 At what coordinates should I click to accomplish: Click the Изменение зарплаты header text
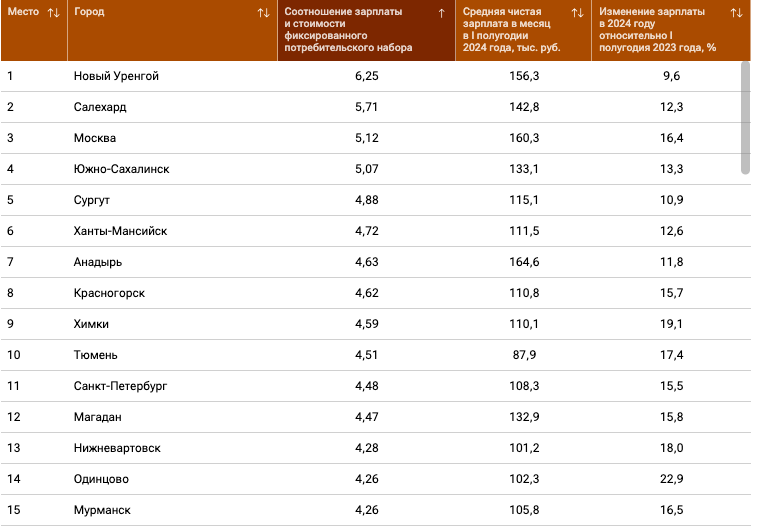pyautogui.click(x=657, y=30)
